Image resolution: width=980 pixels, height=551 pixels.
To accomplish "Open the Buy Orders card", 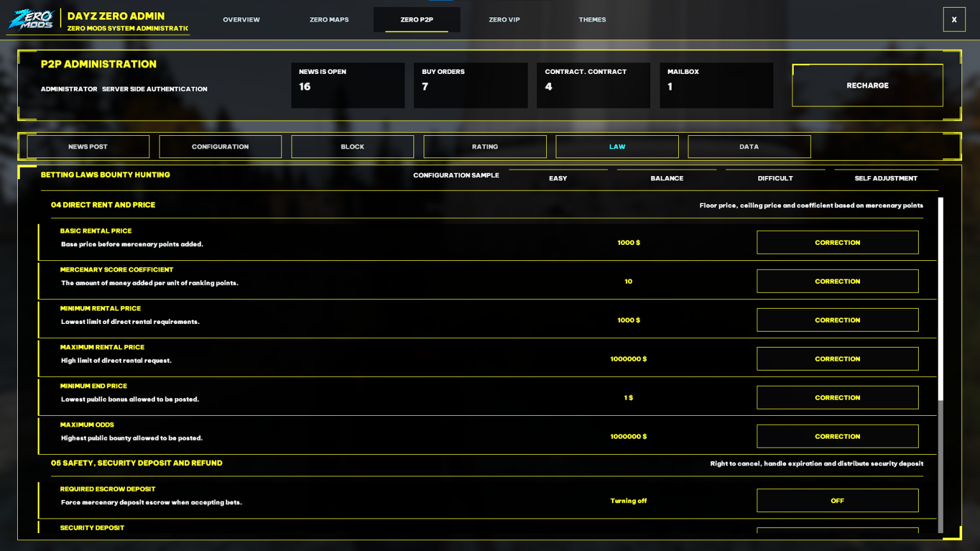I will (470, 85).
